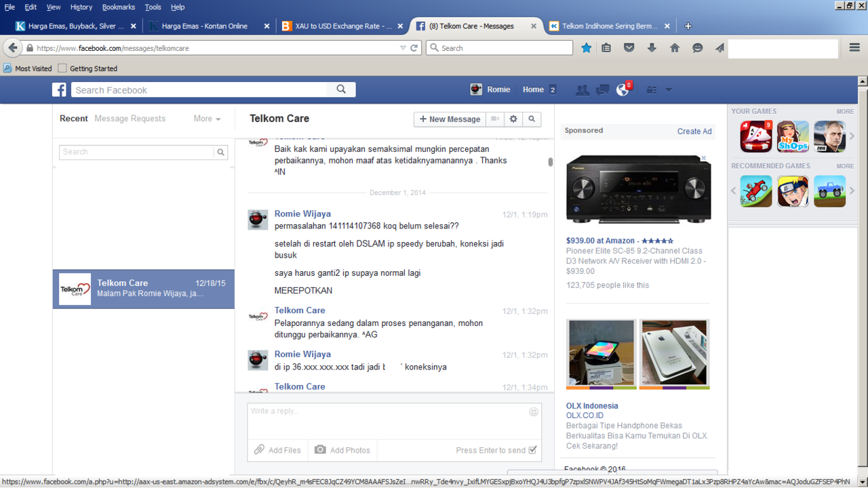Show next games with right arrow
The height and width of the screenshot is (488, 868).
[852, 136]
